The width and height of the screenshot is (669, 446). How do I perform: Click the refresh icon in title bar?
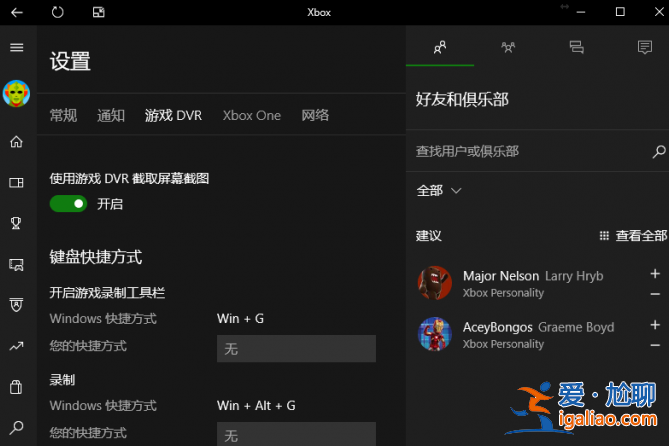pyautogui.click(x=58, y=12)
